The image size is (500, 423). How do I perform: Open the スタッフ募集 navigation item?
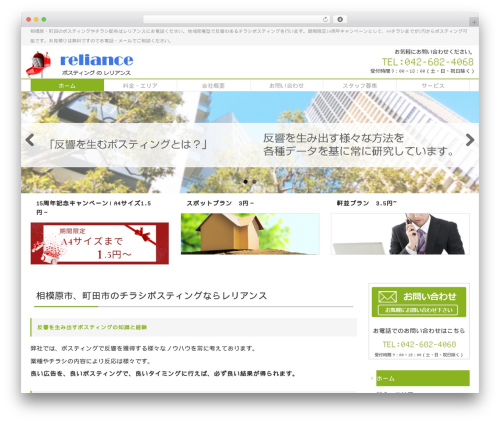click(360, 86)
